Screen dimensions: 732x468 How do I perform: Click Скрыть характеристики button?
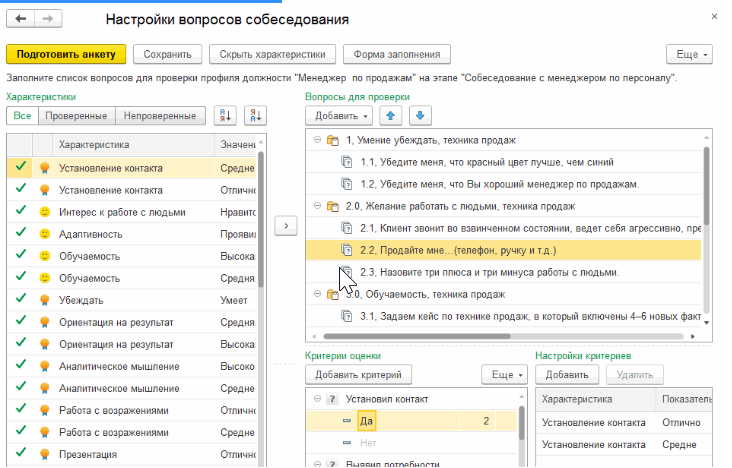pyautogui.click(x=273, y=54)
